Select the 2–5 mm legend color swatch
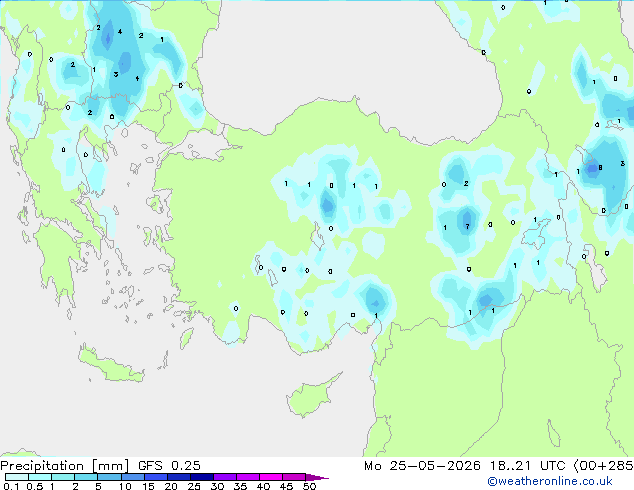634x490 pixels. (86, 477)
